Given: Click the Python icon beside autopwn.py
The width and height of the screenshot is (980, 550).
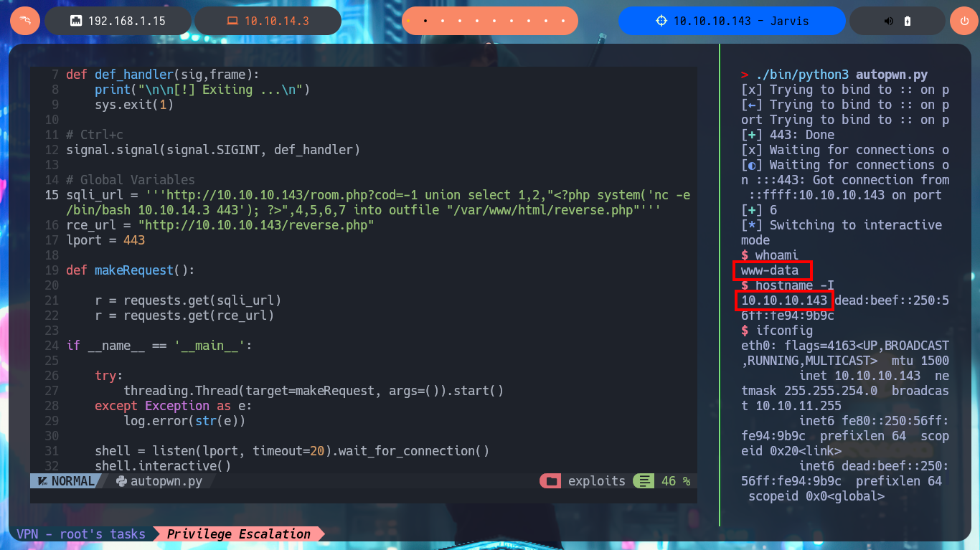Looking at the screenshot, I should coord(121,481).
